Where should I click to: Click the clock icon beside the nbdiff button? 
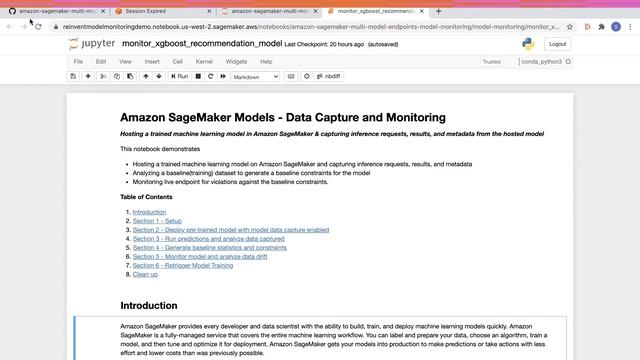307,76
